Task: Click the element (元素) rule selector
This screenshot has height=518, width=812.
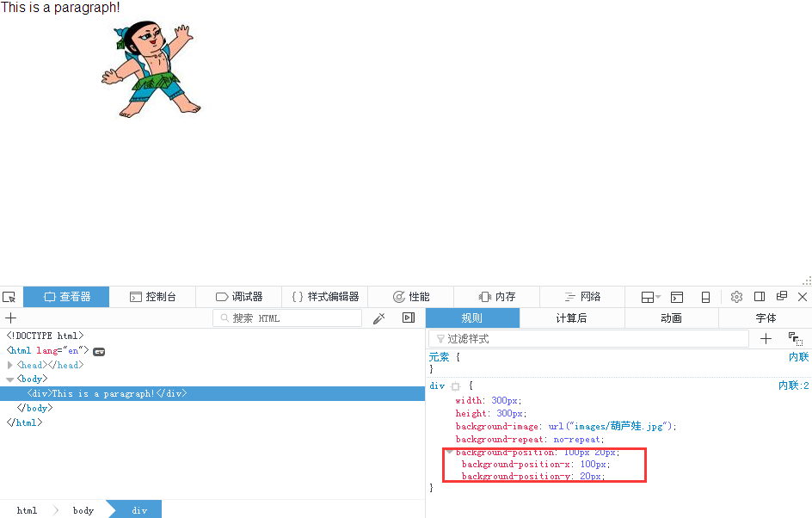Action: [440, 357]
